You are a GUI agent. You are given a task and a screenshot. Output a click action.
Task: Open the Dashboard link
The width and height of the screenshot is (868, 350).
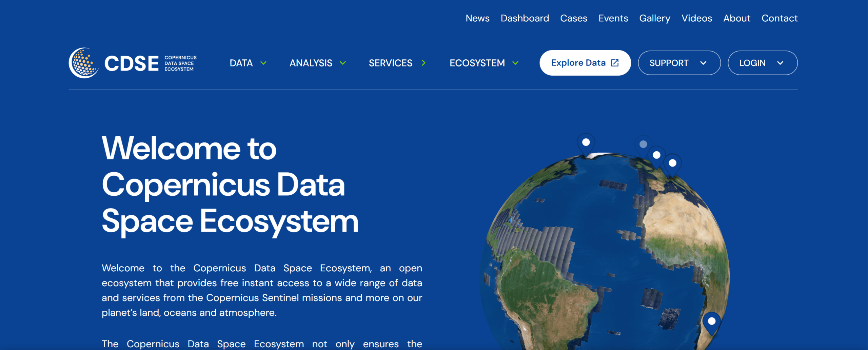click(x=525, y=18)
